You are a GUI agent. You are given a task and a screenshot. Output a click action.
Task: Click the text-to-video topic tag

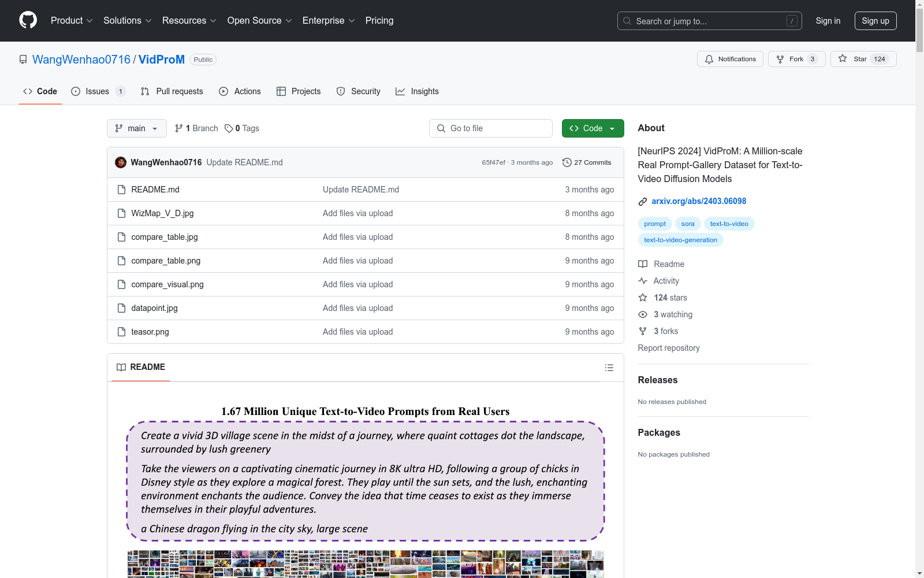[x=729, y=224]
